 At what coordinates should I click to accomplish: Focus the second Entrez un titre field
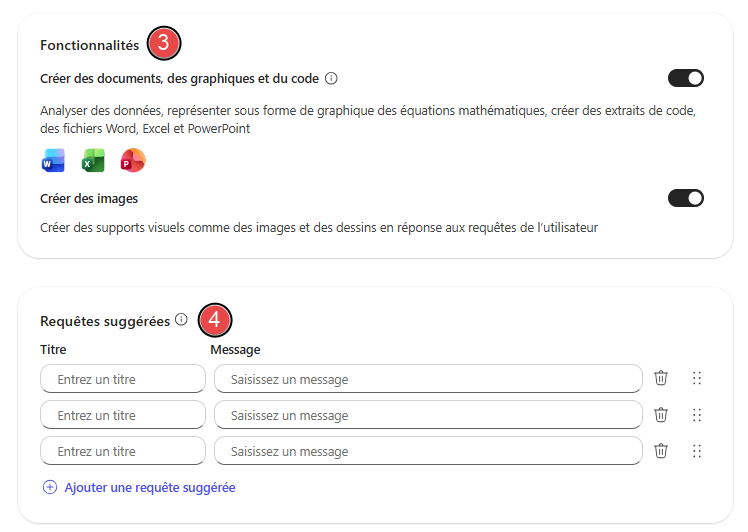coord(123,415)
